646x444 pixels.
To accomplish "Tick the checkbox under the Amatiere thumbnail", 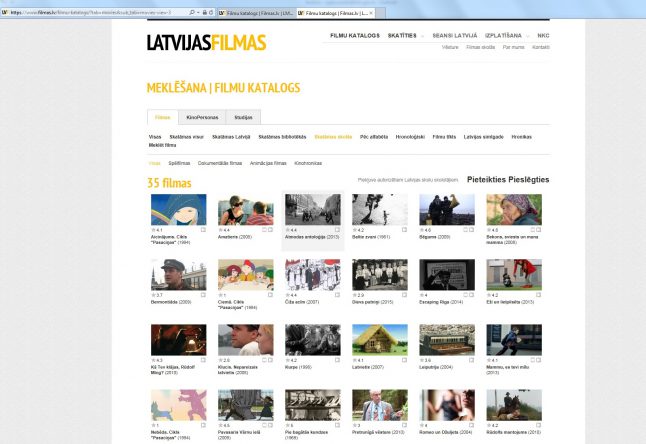I will point(269,229).
